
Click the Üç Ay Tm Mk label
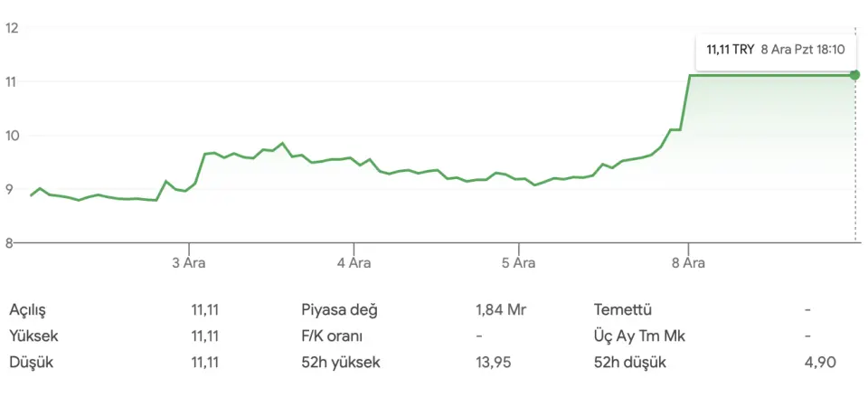pos(640,336)
